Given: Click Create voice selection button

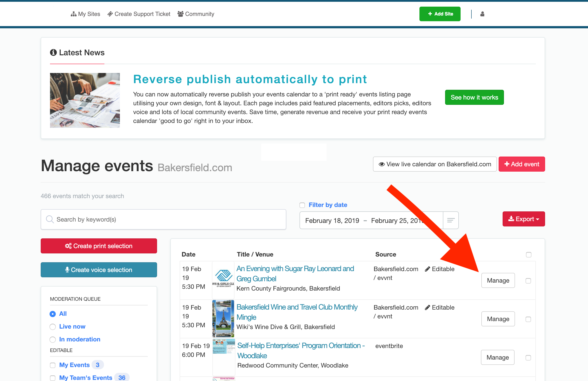Looking at the screenshot, I should point(99,270).
